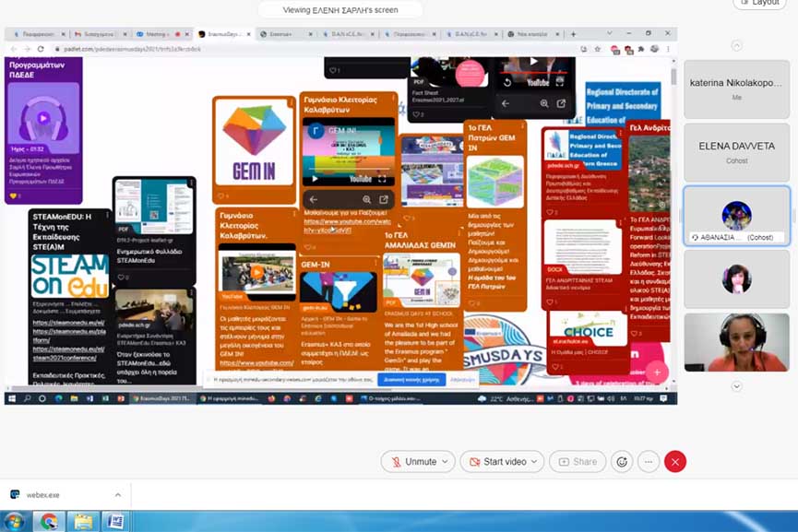Open search in shared desktop taskbar

coord(27,398)
